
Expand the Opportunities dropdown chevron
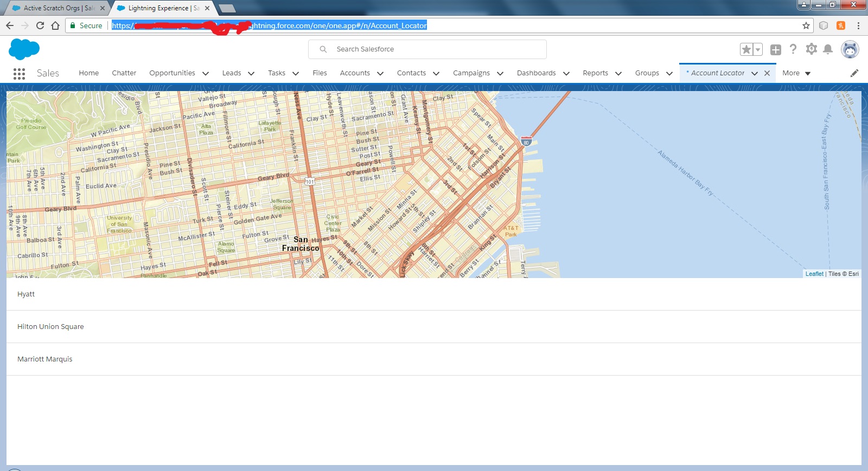(206, 74)
